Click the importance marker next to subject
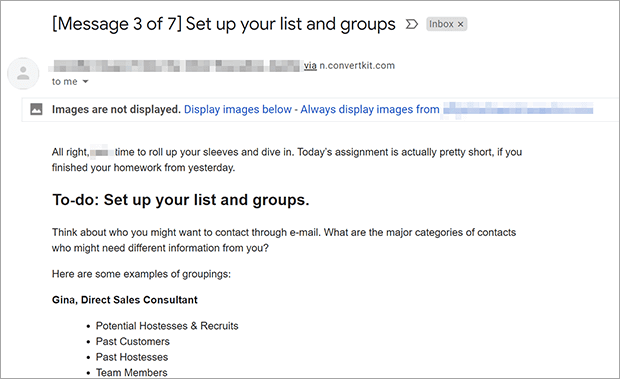The image size is (620, 379). [x=412, y=25]
